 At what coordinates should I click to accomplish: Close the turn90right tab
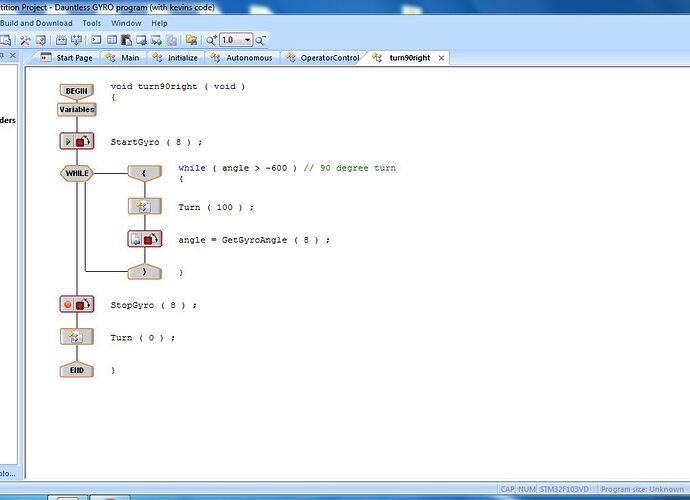(441, 58)
